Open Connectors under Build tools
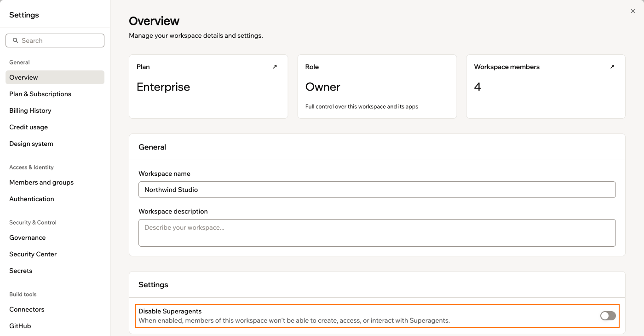 55,309
